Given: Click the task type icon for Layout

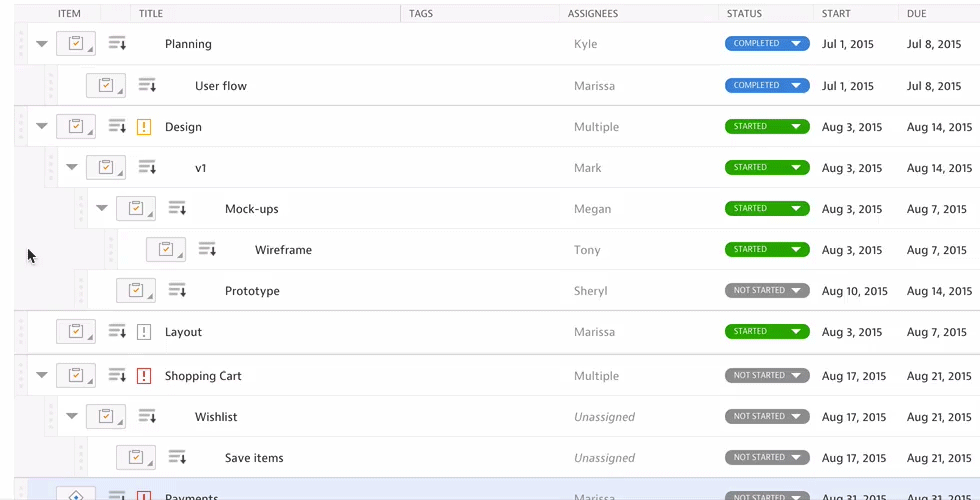Looking at the screenshot, I should coord(76,332).
